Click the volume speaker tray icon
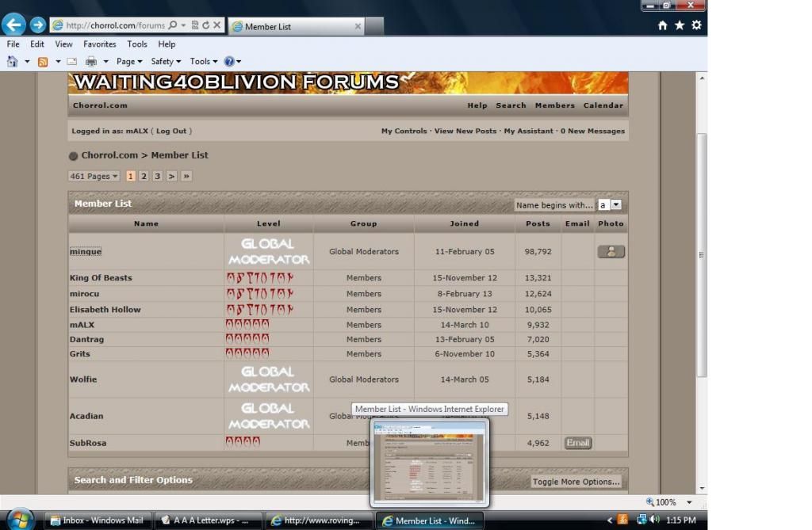The width and height of the screenshot is (812, 530). tap(654, 519)
